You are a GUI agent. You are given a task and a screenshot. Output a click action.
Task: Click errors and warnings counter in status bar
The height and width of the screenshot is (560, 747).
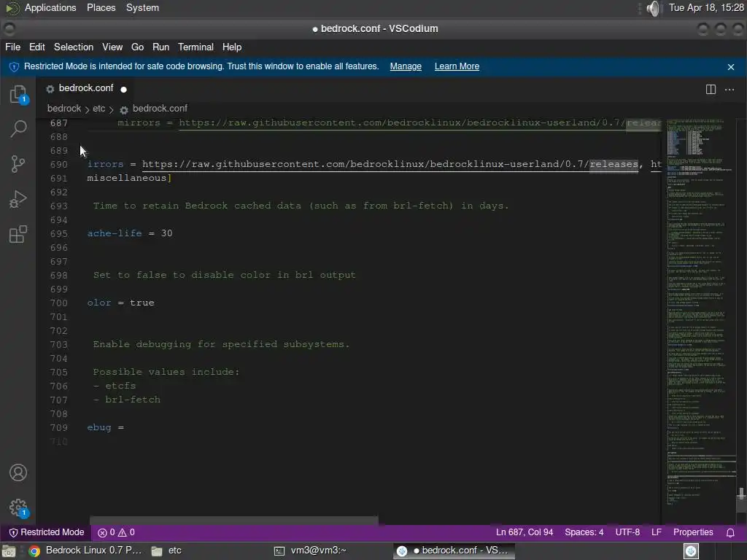pyautogui.click(x=116, y=532)
